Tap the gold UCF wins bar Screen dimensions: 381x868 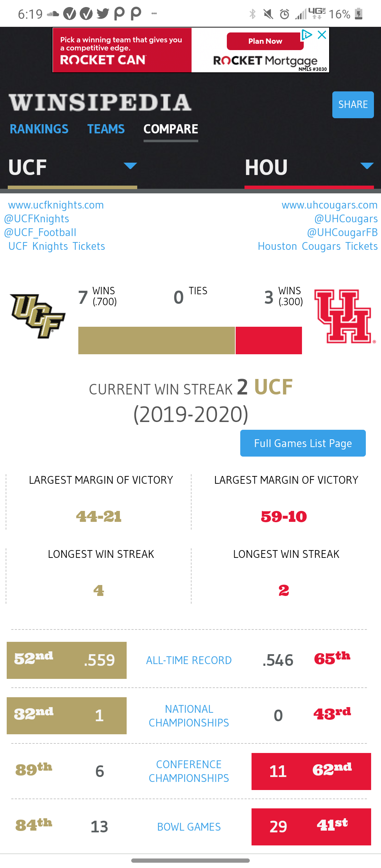pyautogui.click(x=156, y=340)
